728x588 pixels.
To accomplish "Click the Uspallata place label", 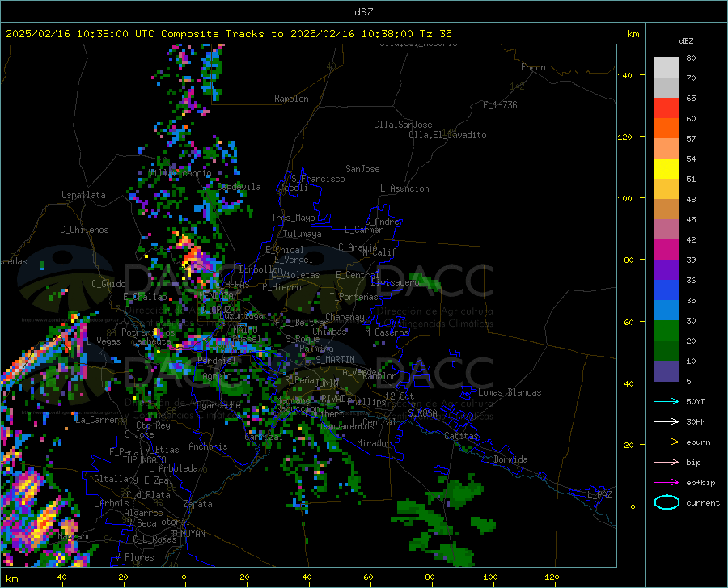I will click(83, 195).
